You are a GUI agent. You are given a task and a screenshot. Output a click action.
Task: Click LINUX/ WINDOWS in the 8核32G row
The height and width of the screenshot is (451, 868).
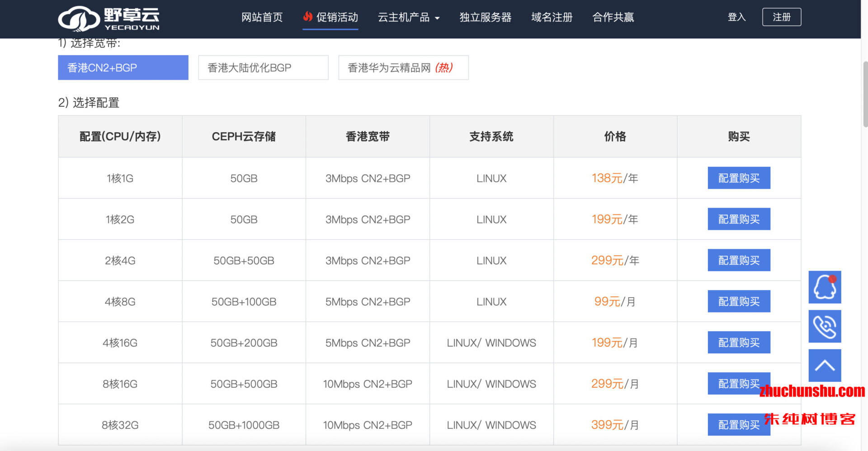pos(491,425)
